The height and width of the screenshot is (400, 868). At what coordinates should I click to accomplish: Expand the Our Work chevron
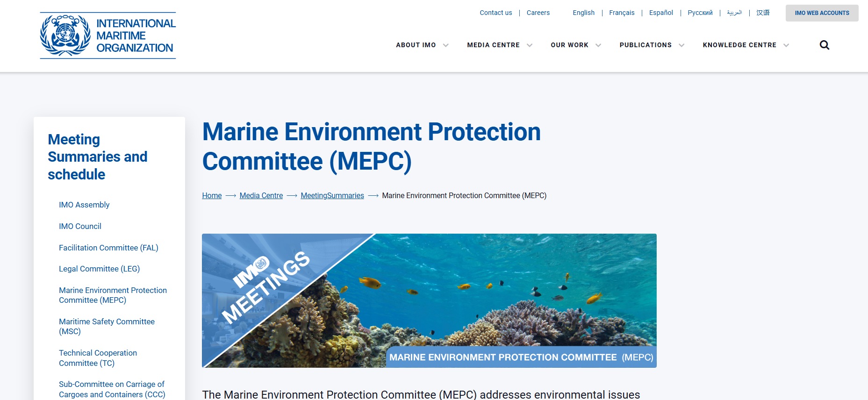(x=598, y=45)
